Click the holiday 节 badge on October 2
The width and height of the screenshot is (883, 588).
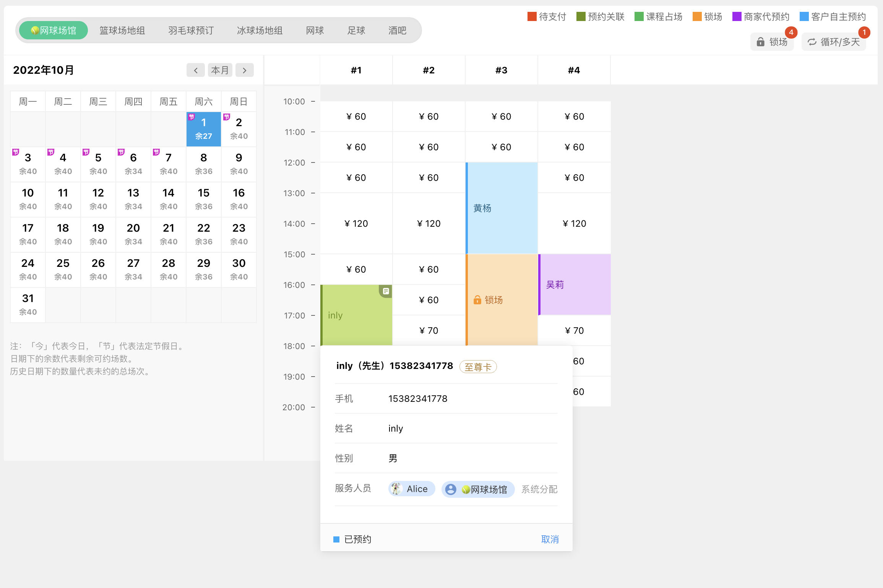227,117
